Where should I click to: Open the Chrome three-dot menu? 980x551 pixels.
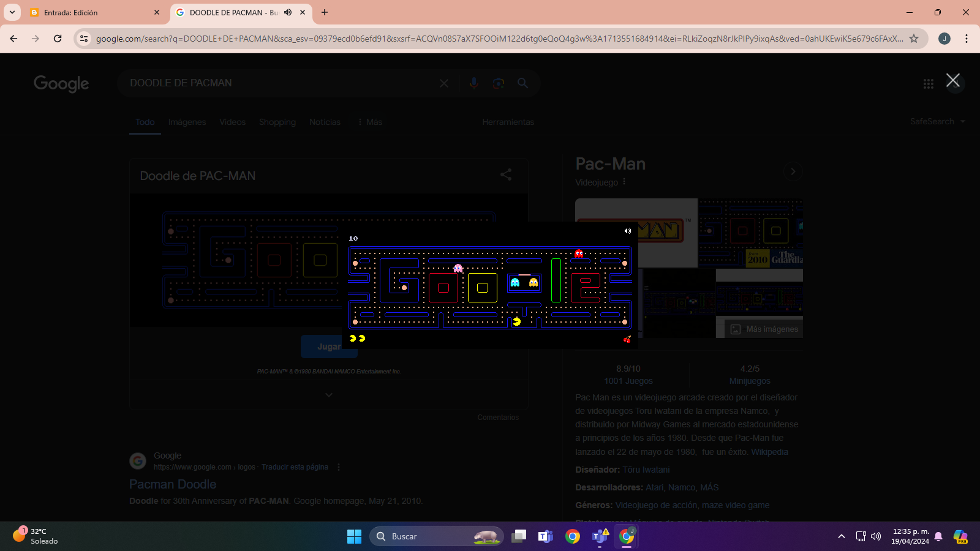[967, 39]
